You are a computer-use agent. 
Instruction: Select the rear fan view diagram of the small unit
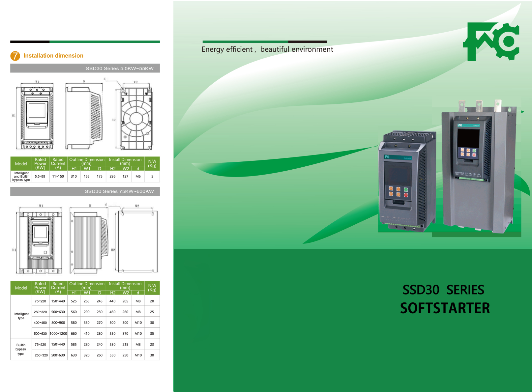tap(135, 117)
